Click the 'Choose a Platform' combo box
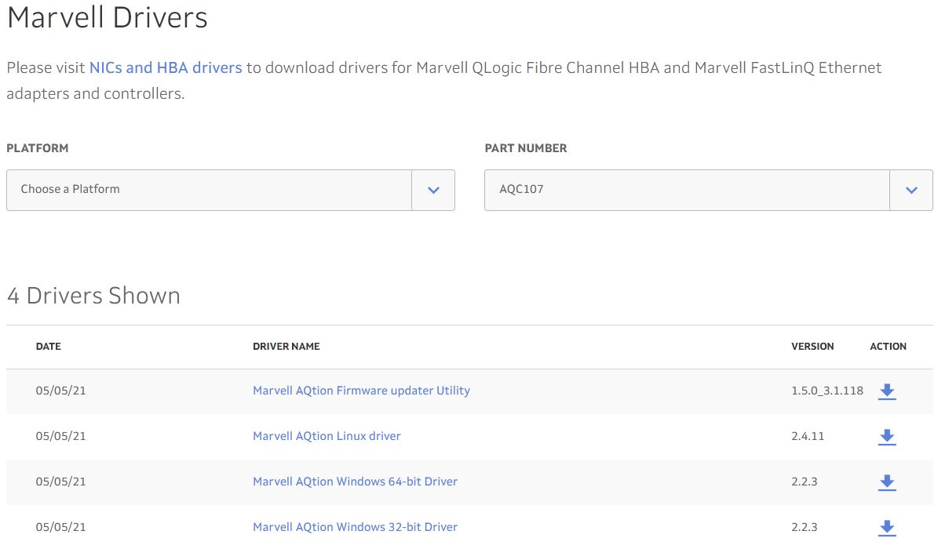Viewport: 945px width, 560px height. pyautogui.click(x=209, y=190)
